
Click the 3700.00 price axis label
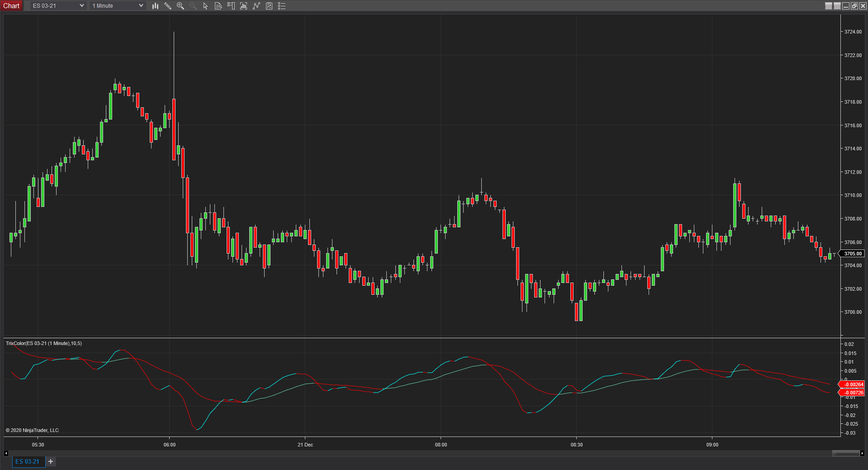[853, 312]
